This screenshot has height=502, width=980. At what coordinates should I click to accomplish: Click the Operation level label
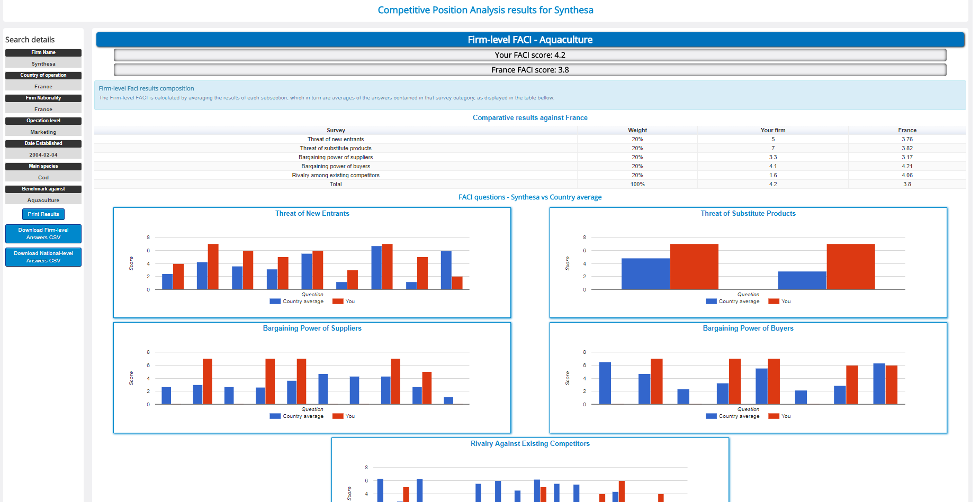(x=43, y=121)
